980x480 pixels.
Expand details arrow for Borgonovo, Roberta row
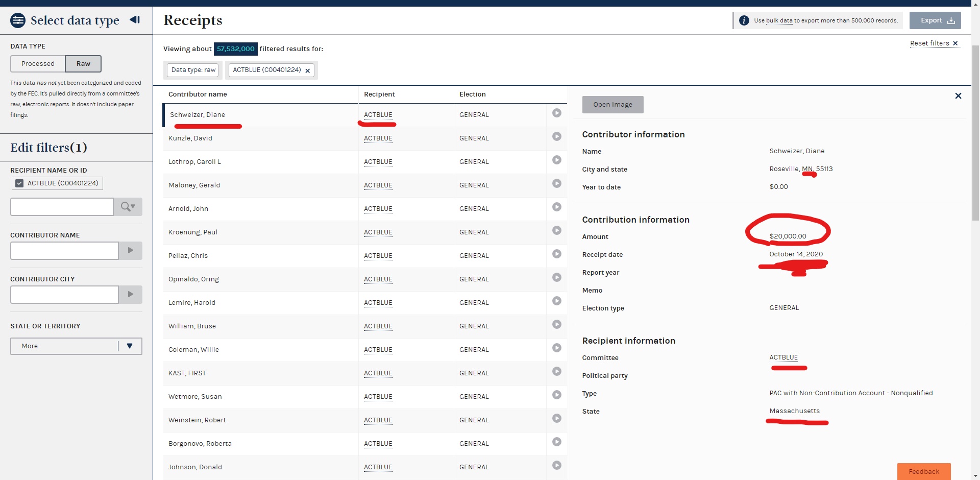click(557, 442)
